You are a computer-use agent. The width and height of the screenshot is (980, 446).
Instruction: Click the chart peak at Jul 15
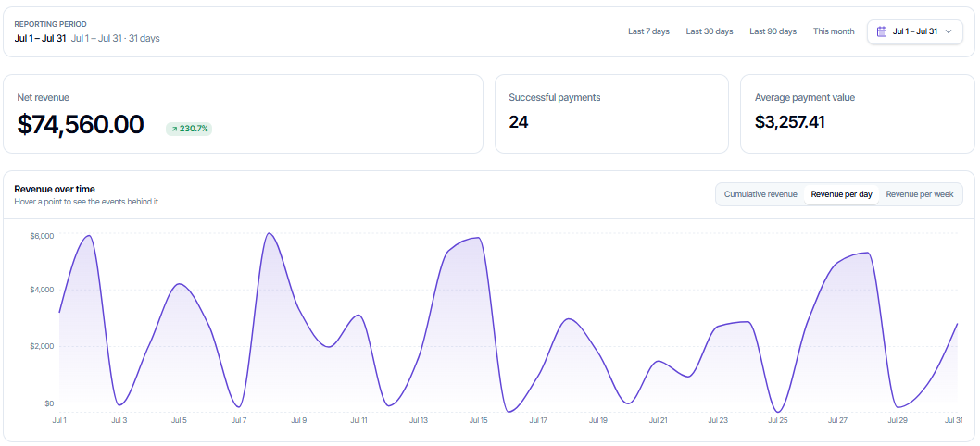(478, 238)
